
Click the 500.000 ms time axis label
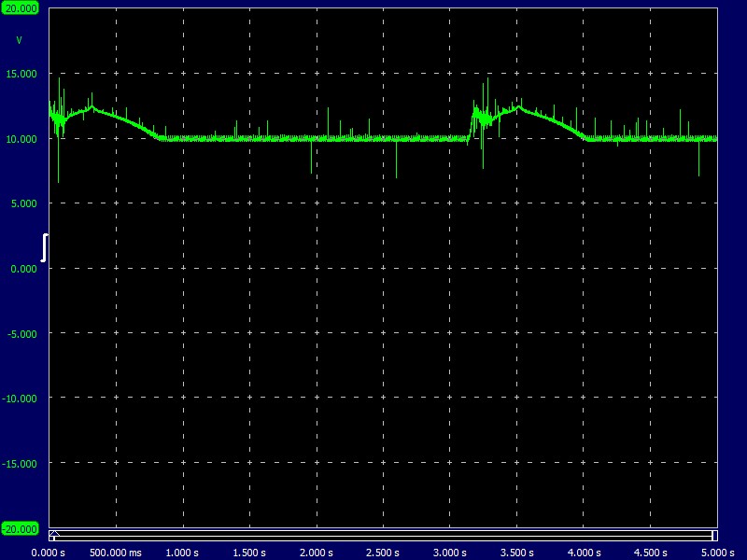(116, 553)
